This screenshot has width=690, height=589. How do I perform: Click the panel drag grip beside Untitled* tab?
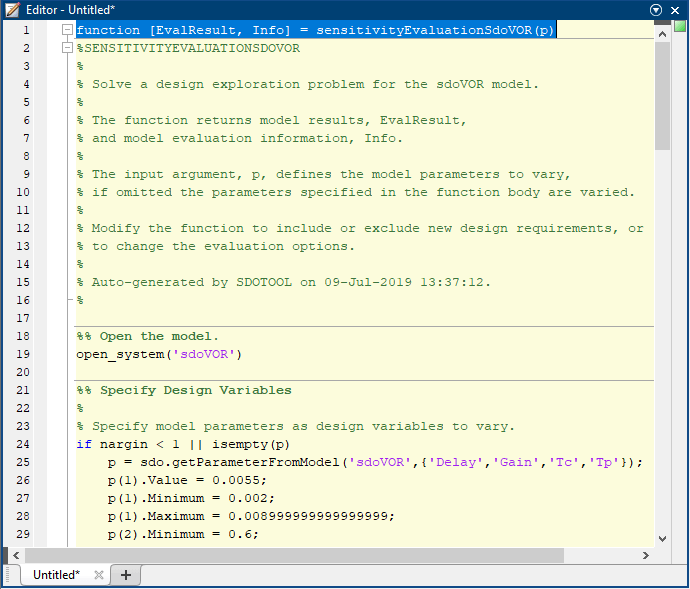point(6,575)
